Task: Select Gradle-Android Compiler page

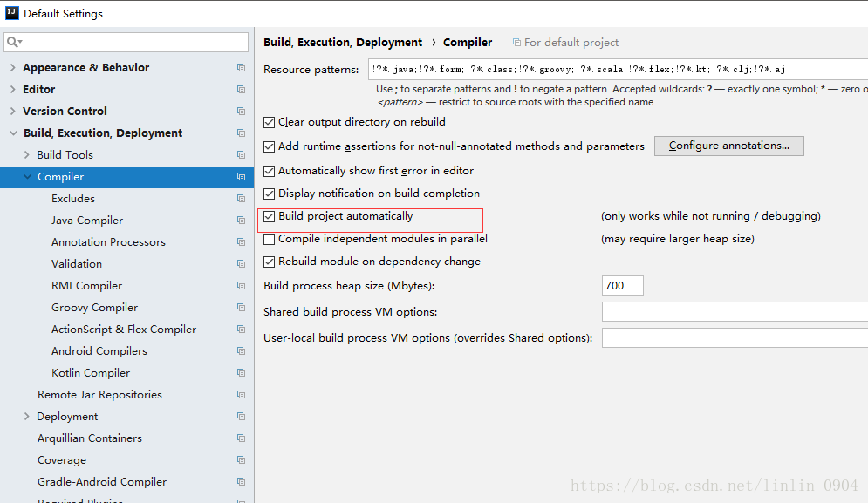Action: coord(102,482)
